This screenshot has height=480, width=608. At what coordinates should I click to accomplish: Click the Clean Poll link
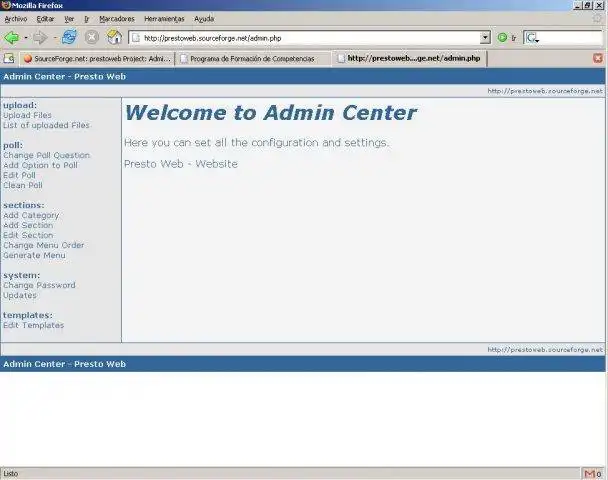[x=22, y=185]
